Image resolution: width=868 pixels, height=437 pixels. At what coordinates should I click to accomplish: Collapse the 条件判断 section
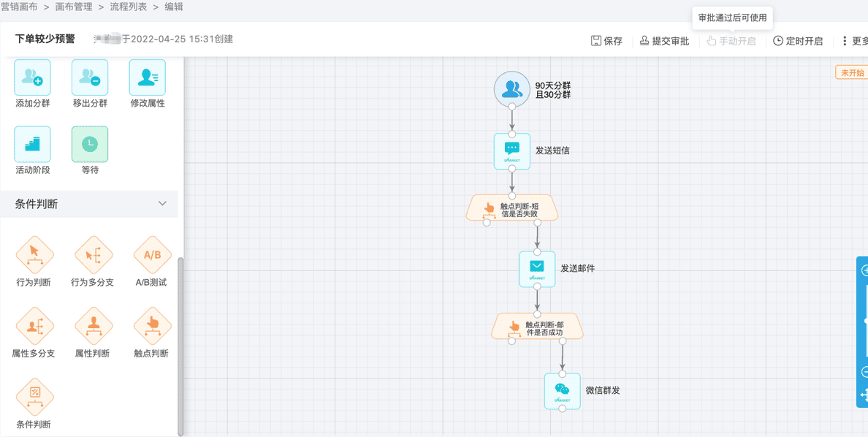click(162, 204)
